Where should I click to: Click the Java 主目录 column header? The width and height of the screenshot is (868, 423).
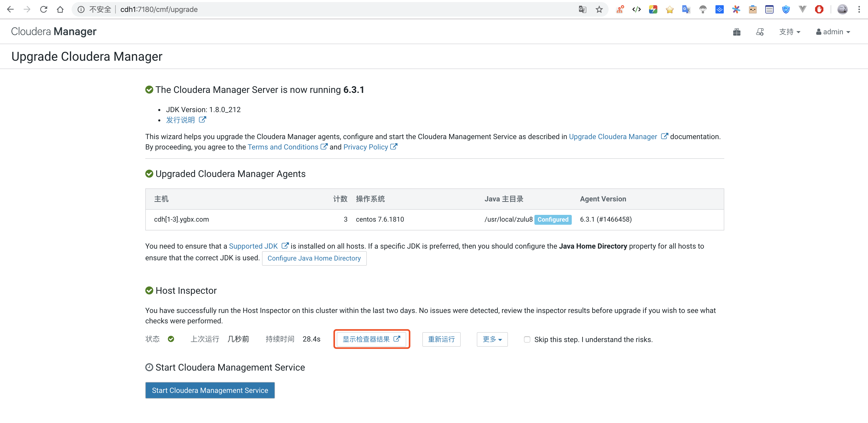[x=504, y=199]
